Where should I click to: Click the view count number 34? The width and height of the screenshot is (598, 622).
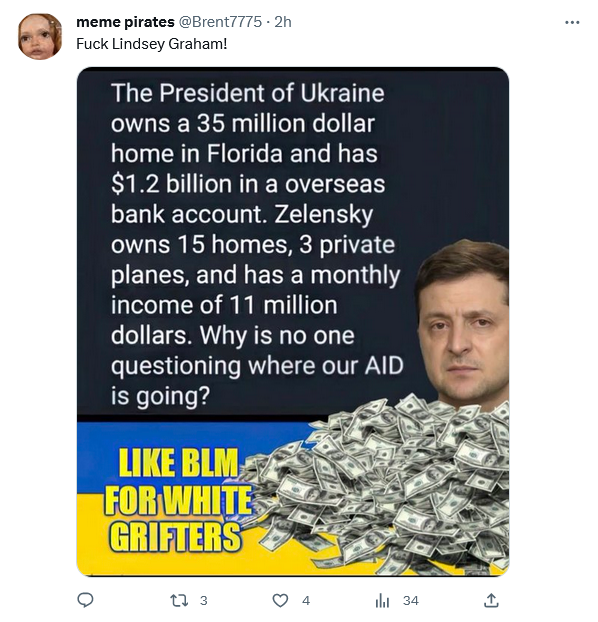click(411, 601)
